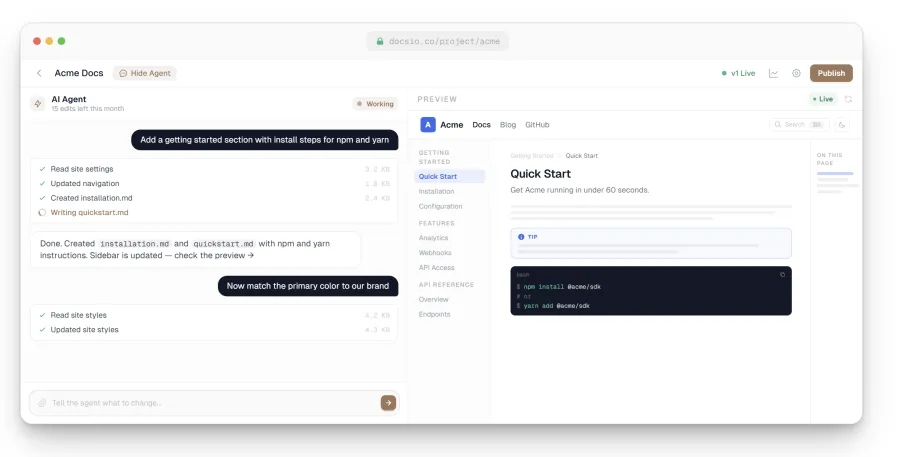The height and width of the screenshot is (457, 900).
Task: Click the Acme logo icon in preview
Action: [428, 125]
